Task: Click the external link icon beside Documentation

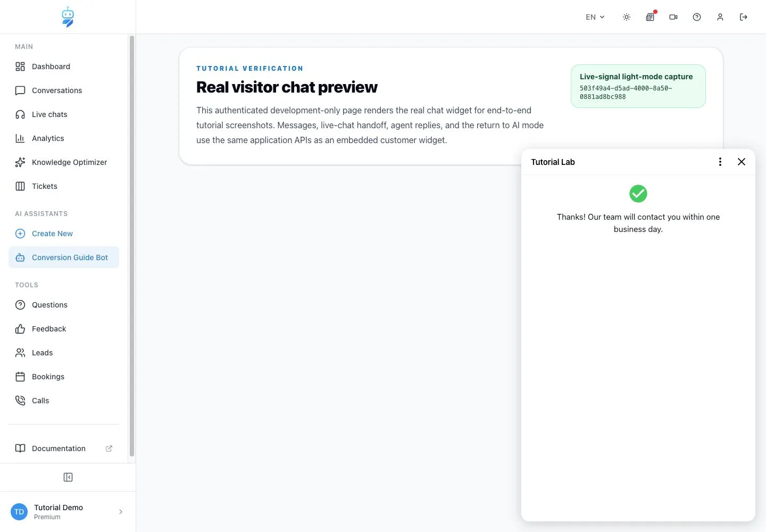Action: point(109,448)
